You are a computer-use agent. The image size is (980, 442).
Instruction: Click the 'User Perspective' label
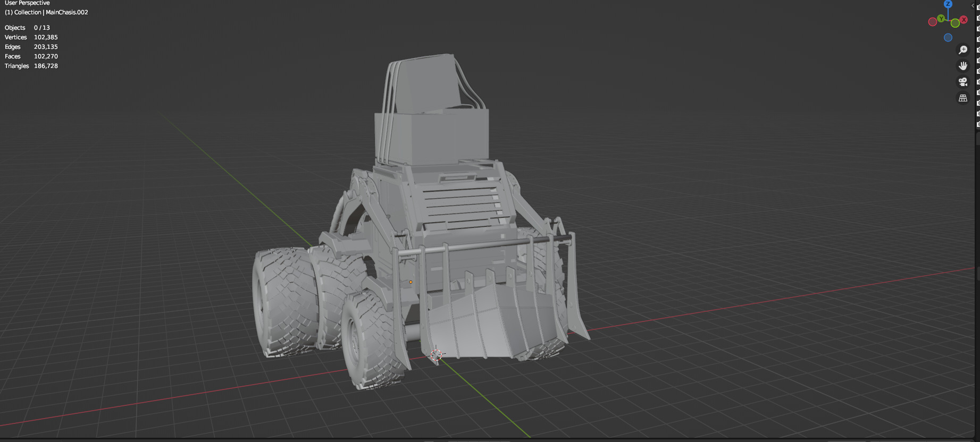pyautogui.click(x=27, y=3)
